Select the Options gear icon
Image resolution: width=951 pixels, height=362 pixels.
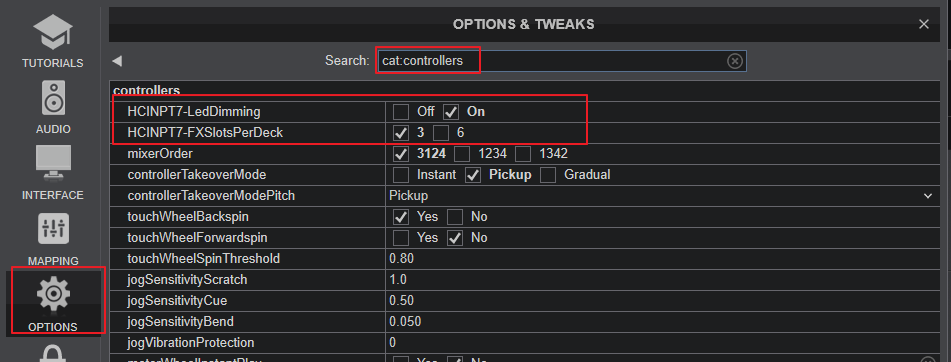[53, 293]
